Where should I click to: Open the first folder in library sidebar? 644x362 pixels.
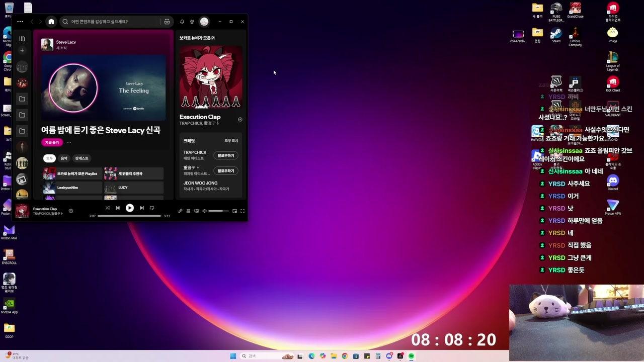pos(22,99)
